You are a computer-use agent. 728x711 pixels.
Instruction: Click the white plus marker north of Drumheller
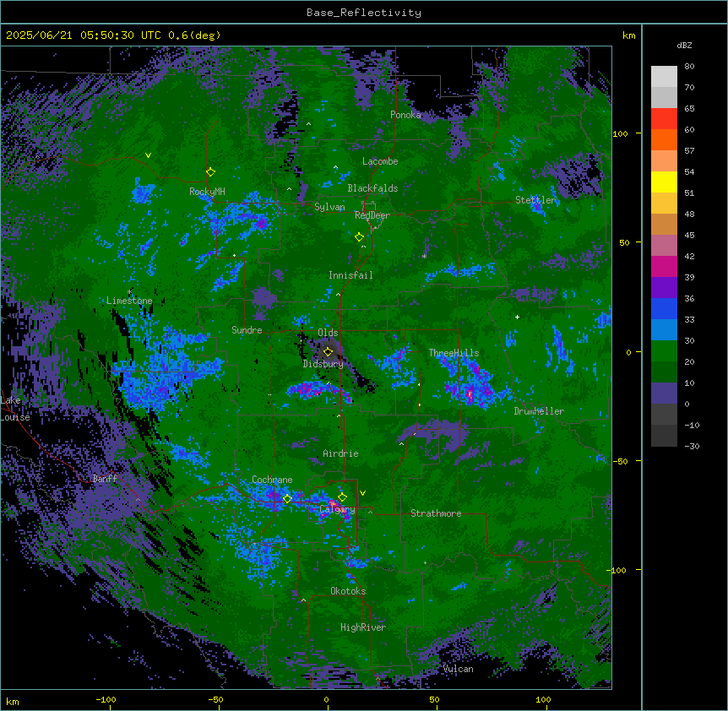click(x=517, y=317)
